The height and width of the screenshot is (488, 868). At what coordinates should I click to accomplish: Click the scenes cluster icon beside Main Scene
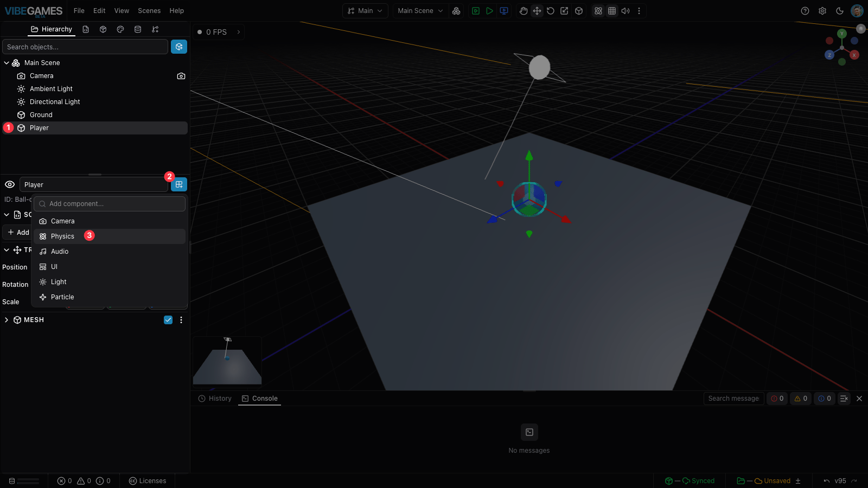pyautogui.click(x=456, y=11)
